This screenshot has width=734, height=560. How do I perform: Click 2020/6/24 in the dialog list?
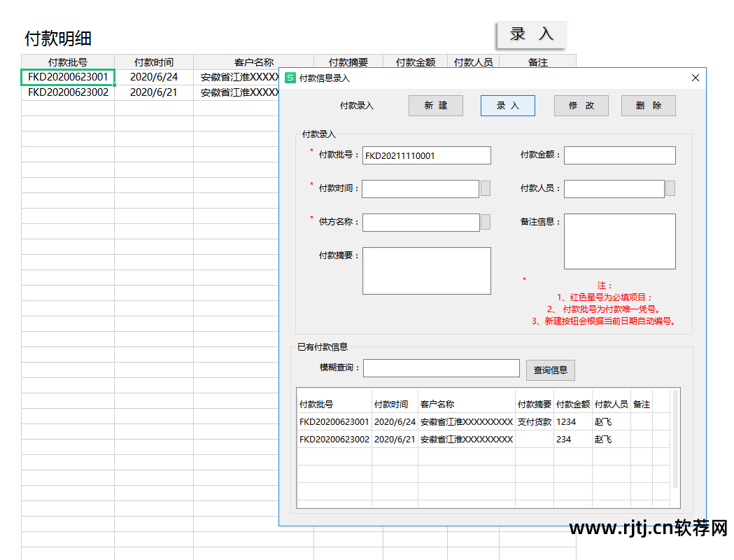coord(395,422)
